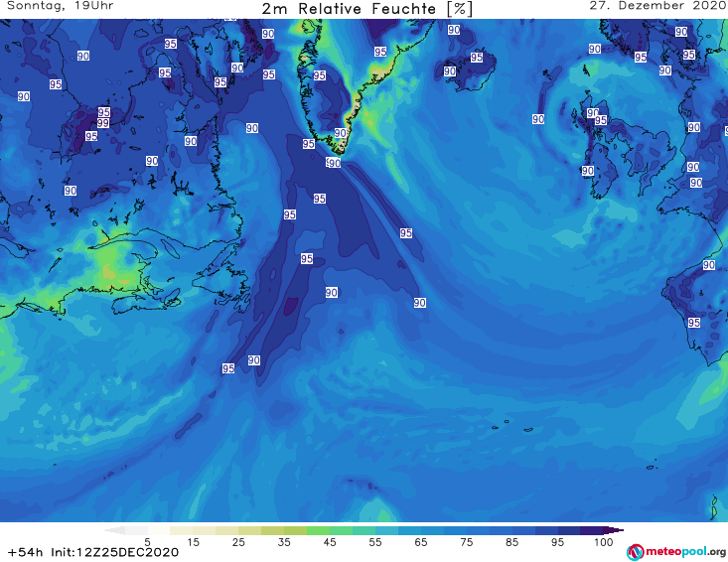Pick the teal legend swatch right of 55
This screenshot has width=728, height=562.
click(x=386, y=530)
